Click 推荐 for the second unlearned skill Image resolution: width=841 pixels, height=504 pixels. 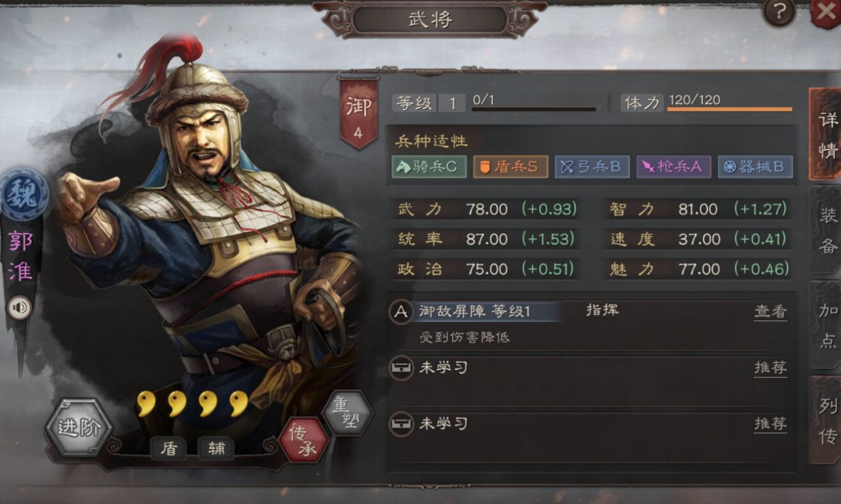point(771,424)
